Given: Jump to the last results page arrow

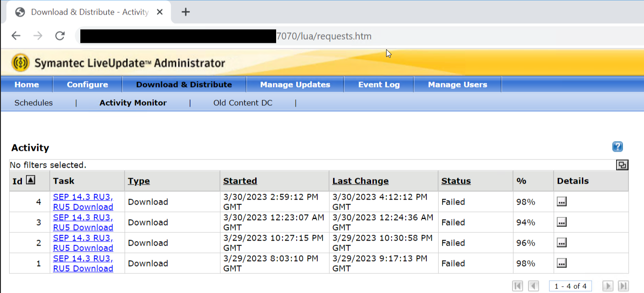Looking at the screenshot, I should 623,286.
